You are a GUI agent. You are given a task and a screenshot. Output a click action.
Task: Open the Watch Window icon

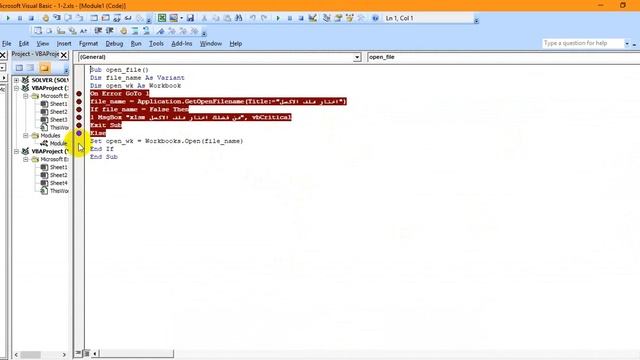117,18
